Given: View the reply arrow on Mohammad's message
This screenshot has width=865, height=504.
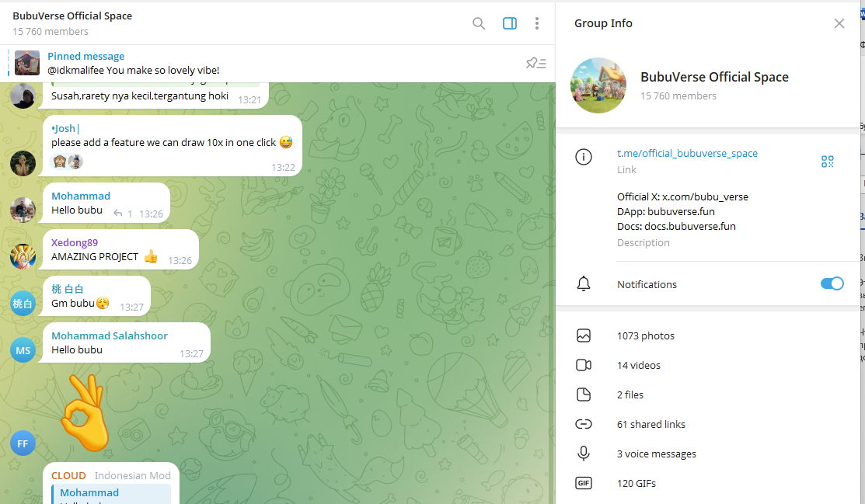Looking at the screenshot, I should 117,214.
